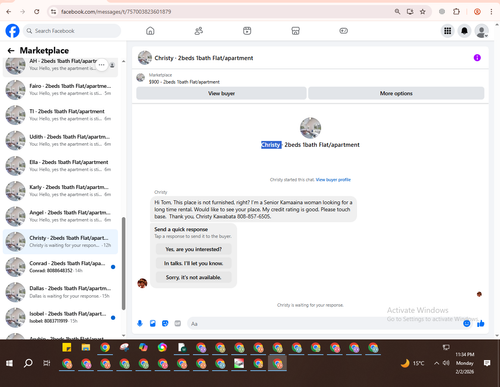Click the More options button
This screenshot has height=387, width=500.
click(x=396, y=93)
